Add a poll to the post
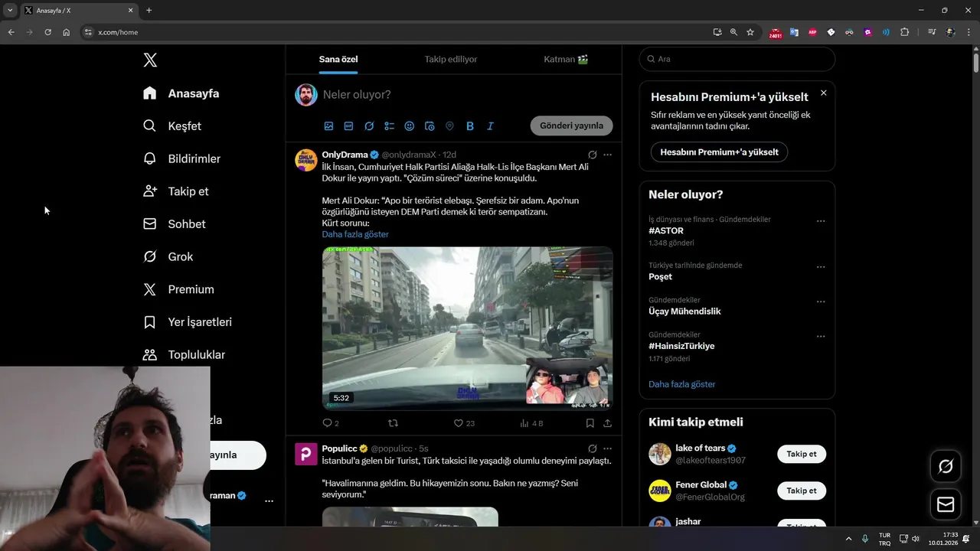The height and width of the screenshot is (551, 980). point(389,126)
